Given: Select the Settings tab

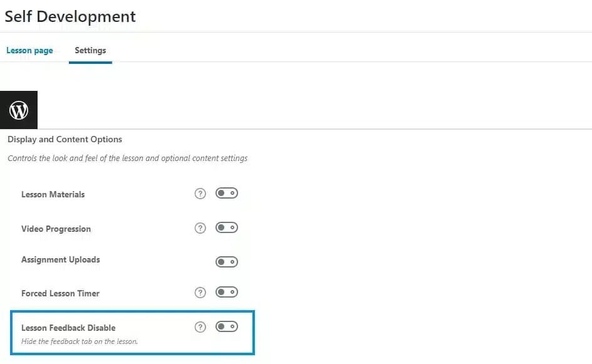Looking at the screenshot, I should [90, 50].
